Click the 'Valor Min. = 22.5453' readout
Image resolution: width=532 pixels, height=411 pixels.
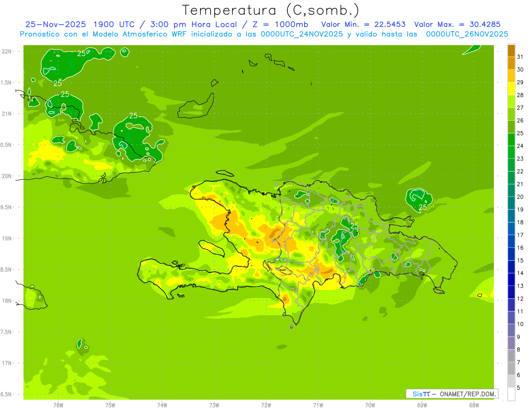coord(363,24)
